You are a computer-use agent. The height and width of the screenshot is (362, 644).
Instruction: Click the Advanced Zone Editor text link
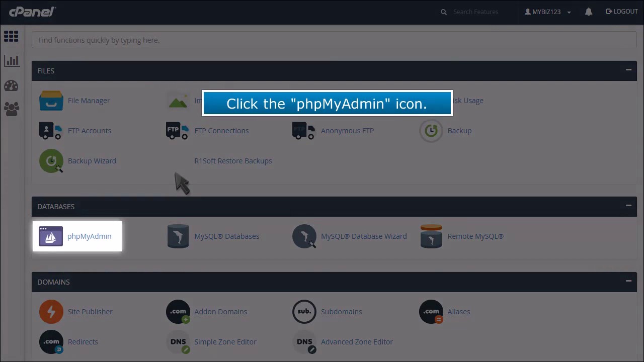pos(357,342)
